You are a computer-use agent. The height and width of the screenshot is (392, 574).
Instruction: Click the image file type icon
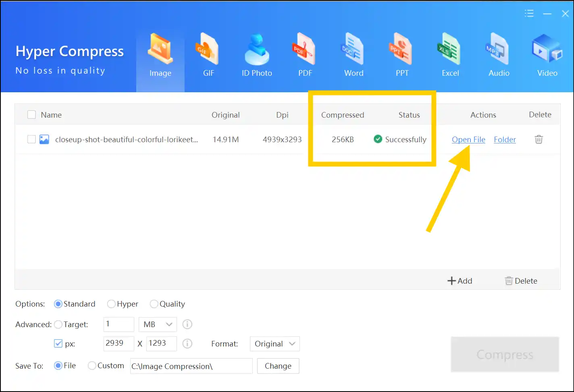click(x=44, y=139)
